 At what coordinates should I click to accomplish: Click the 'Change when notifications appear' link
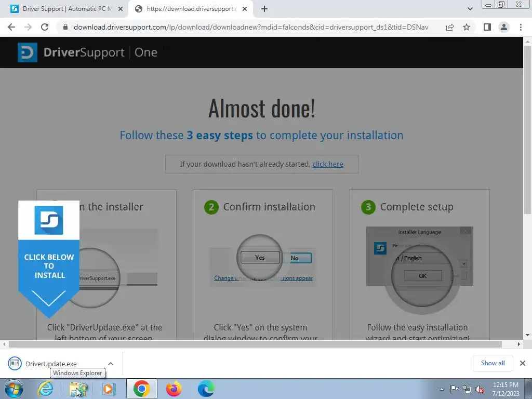[x=263, y=278]
